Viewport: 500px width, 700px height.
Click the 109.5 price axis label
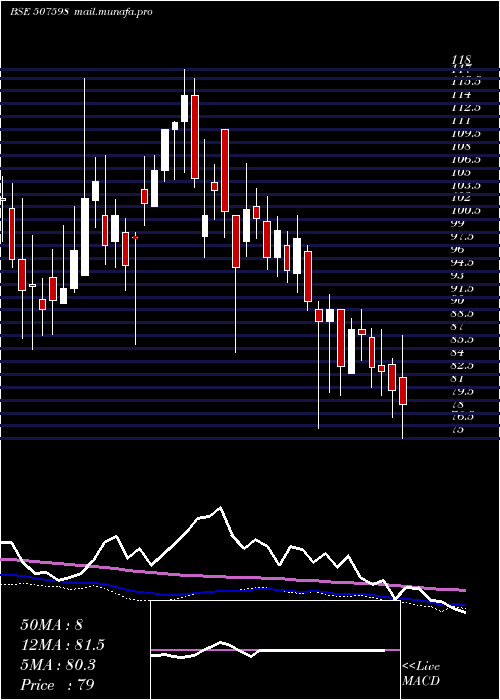(466, 133)
